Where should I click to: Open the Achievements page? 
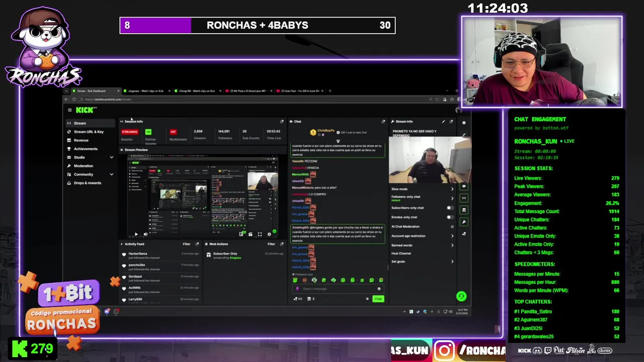tap(86, 149)
